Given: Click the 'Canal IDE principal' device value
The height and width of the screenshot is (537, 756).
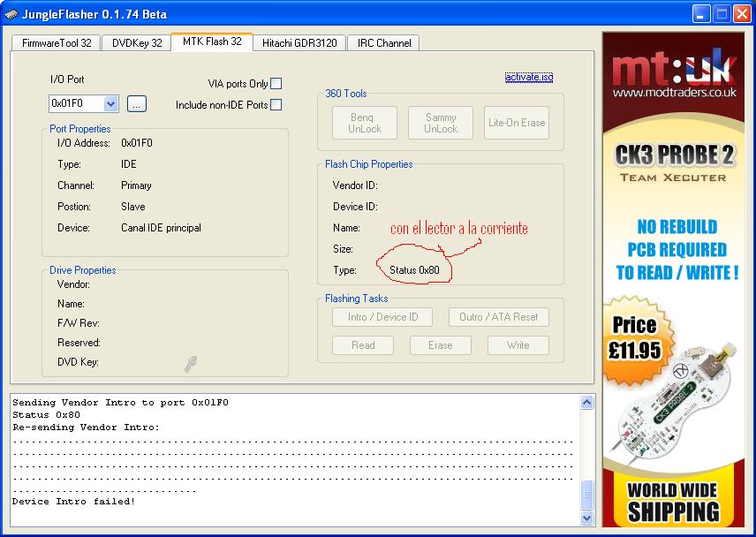Looking at the screenshot, I should (x=161, y=228).
